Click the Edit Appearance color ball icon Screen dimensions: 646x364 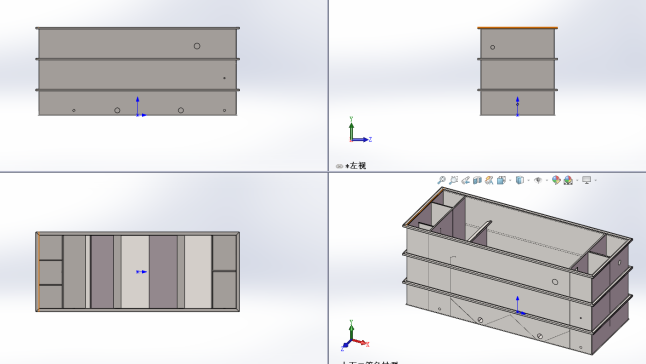pyautogui.click(x=556, y=180)
